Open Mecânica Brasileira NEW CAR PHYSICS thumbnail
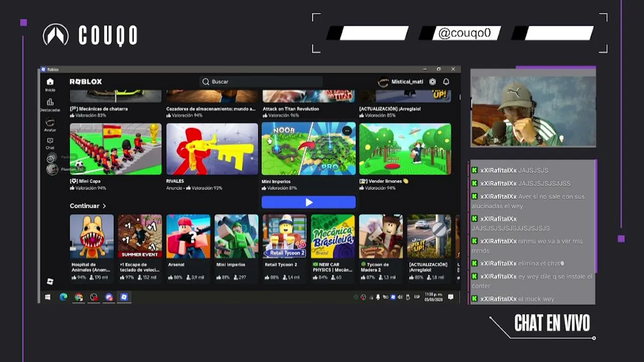Image resolution: width=644 pixels, height=362 pixels. tap(333, 236)
